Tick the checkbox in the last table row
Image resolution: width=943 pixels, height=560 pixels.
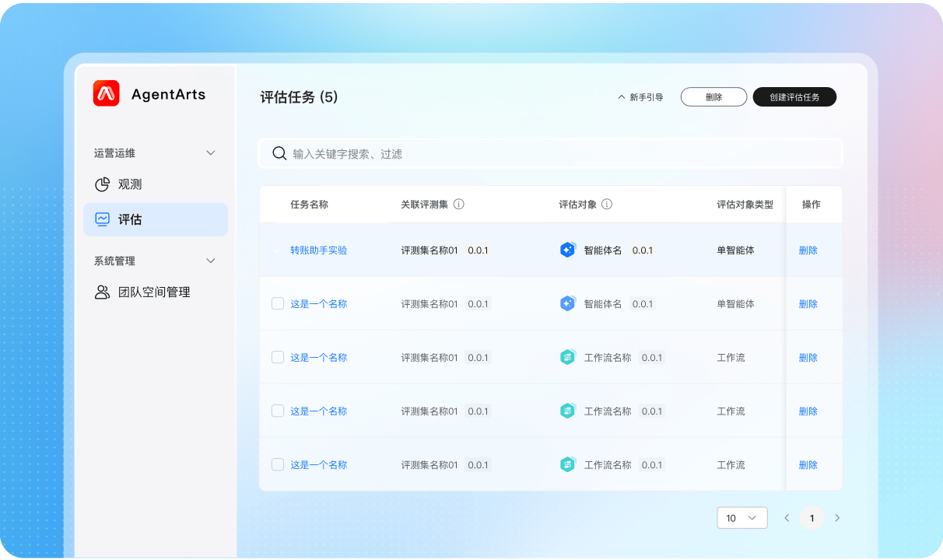[278, 464]
